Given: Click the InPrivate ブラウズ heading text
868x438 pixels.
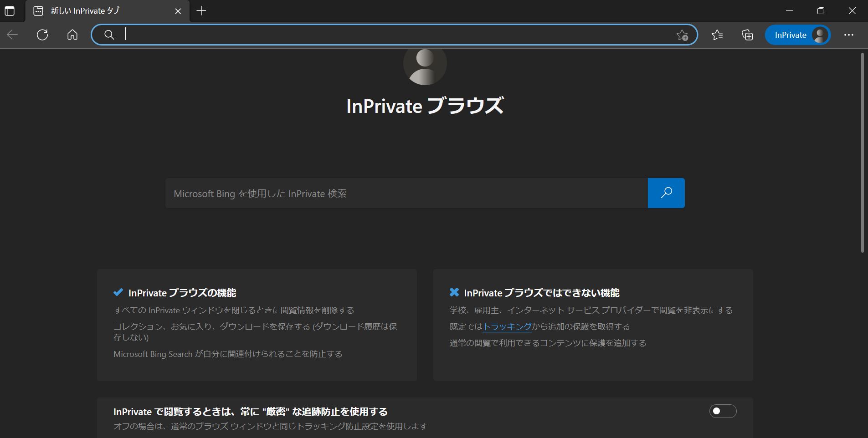Looking at the screenshot, I should (425, 106).
